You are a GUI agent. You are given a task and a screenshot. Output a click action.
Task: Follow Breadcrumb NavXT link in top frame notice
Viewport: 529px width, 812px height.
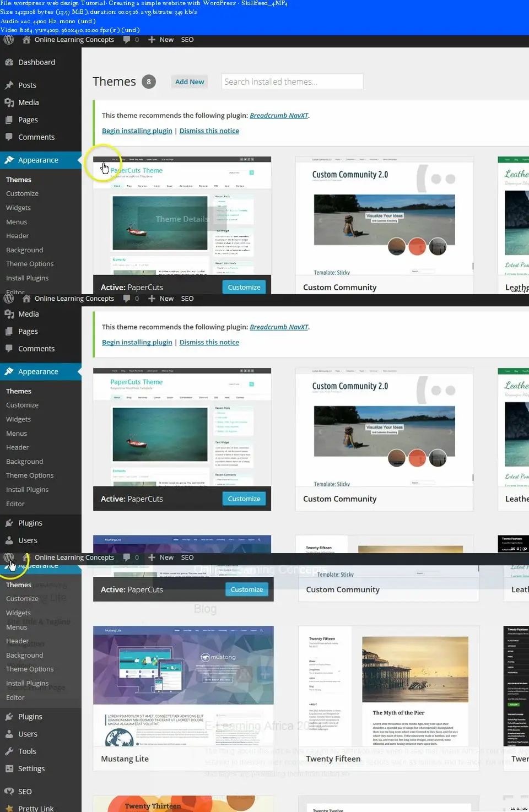tap(279, 115)
